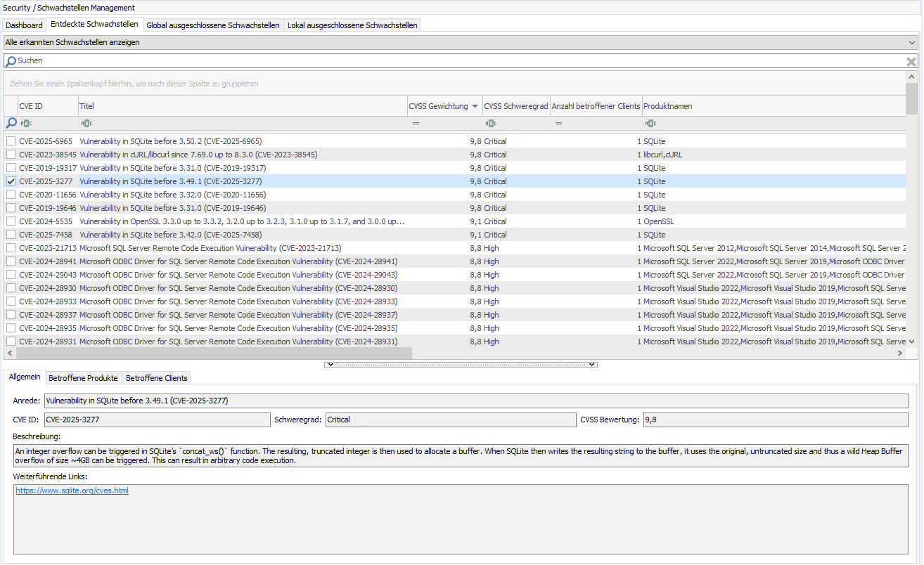The image size is (924, 565).
Task: Click the magnifier icon in the Suchen box
Action: (x=11, y=62)
